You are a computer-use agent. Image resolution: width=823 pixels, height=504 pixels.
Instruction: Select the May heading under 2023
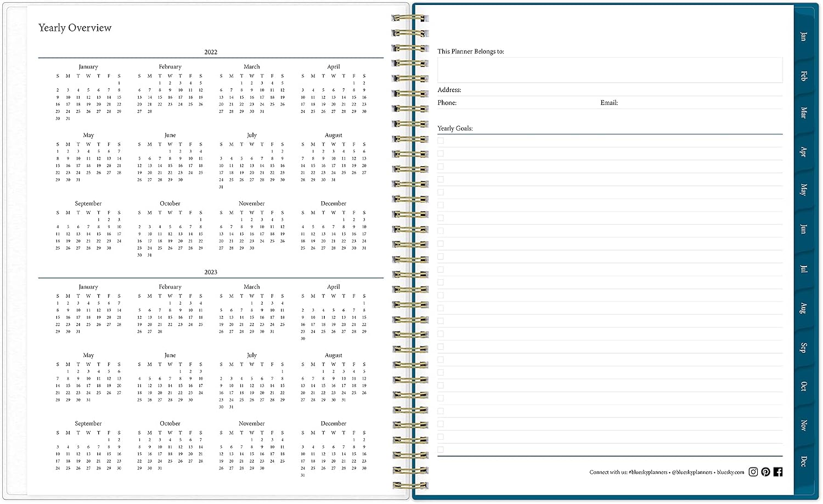[88, 355]
